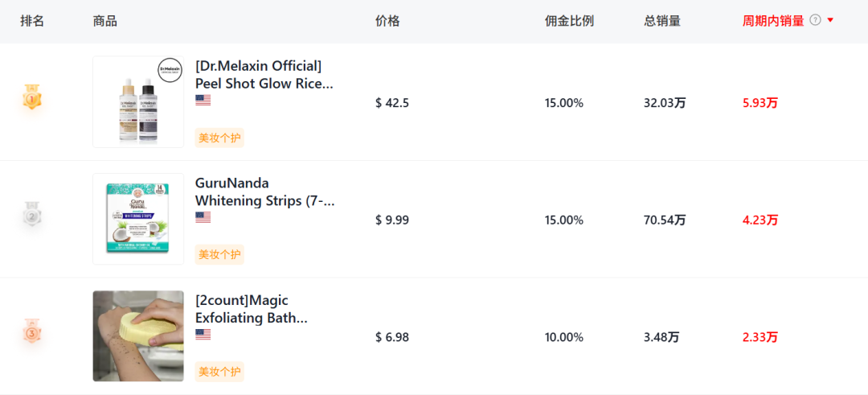Click the US flag under Magic Exfoliating Bath
868x395 pixels.
pyautogui.click(x=203, y=335)
